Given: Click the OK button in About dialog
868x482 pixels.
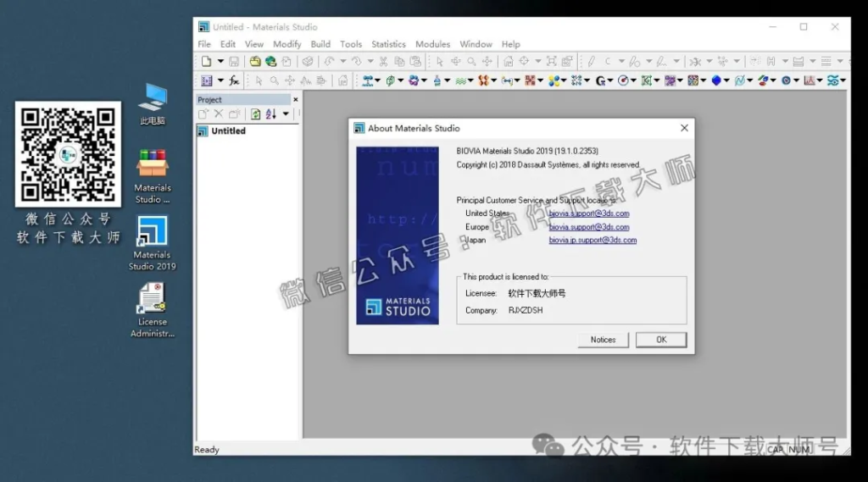Looking at the screenshot, I should pyautogui.click(x=661, y=340).
